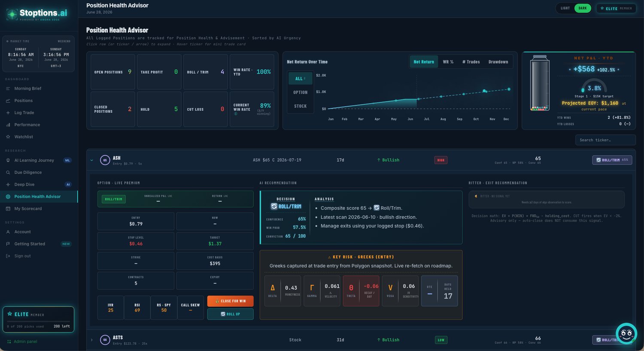
Task: Click the green Roll/Trim status tag
Action: [114, 199]
